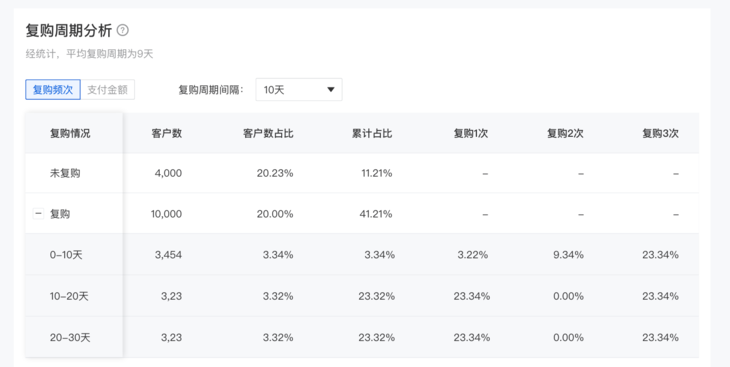730x367 pixels.
Task: Click the help icon beside 复购周期分析
Action: point(122,30)
